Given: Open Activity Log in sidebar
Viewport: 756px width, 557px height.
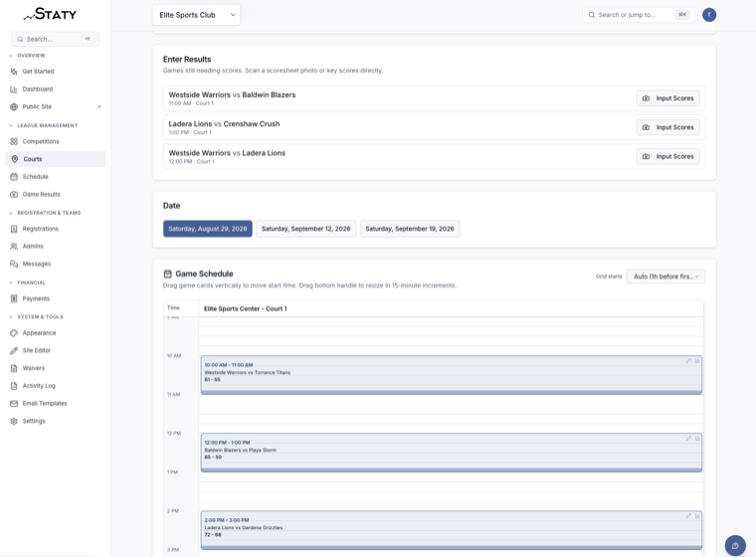Looking at the screenshot, I should point(56,386).
